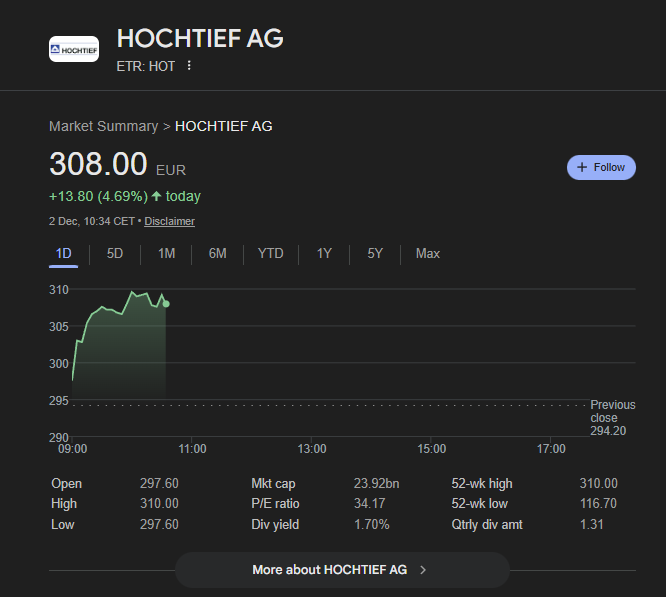Show the 6M chart range
Image resolution: width=666 pixels, height=597 pixels.
pyautogui.click(x=217, y=253)
